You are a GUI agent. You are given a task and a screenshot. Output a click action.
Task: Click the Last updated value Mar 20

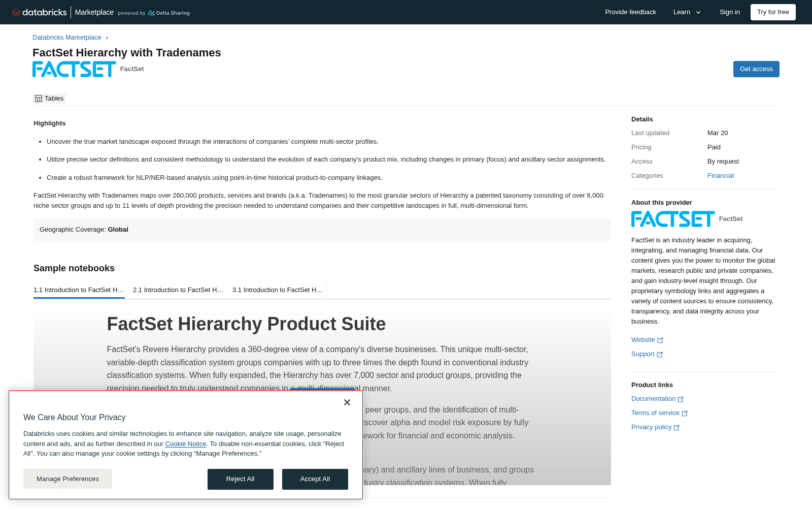coord(718,133)
